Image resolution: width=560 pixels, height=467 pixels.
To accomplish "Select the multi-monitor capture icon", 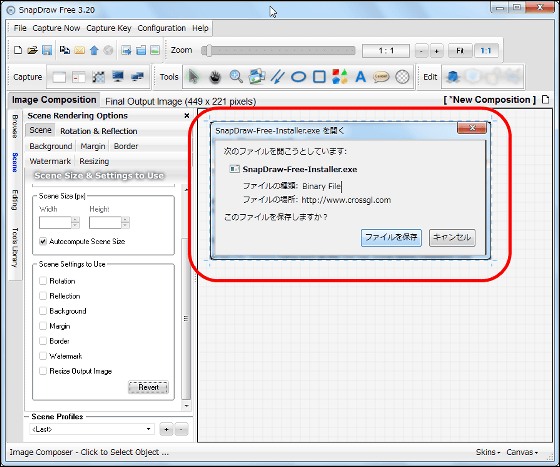I will [x=138, y=76].
